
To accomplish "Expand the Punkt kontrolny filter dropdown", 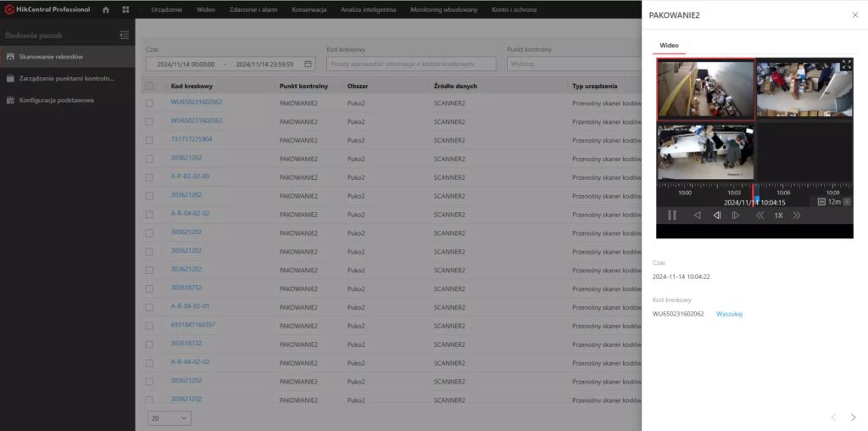I will click(572, 64).
